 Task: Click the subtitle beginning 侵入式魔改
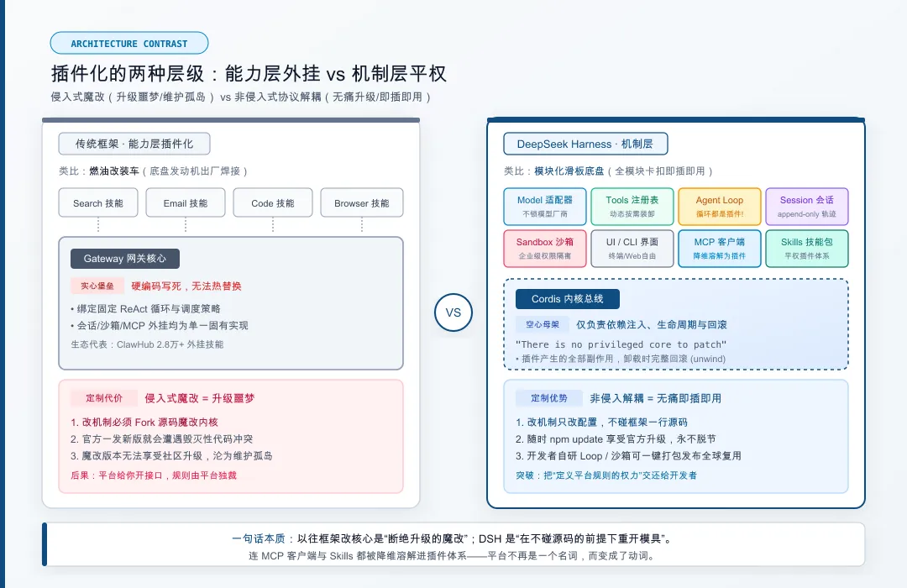[x=241, y=97]
